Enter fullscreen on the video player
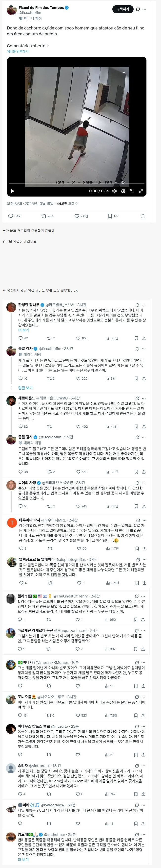Screen dimensions: 161x868 coord(141,191)
